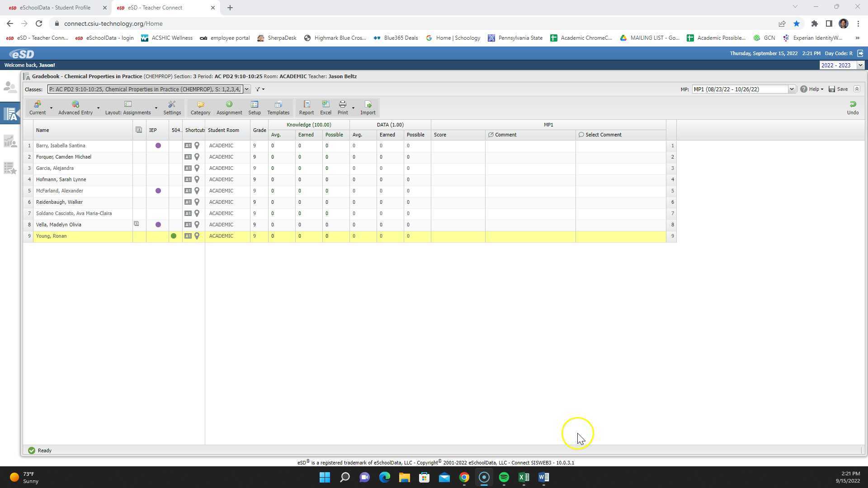This screenshot has width=868, height=488.
Task: Open the Classes dropdown
Action: 246,89
